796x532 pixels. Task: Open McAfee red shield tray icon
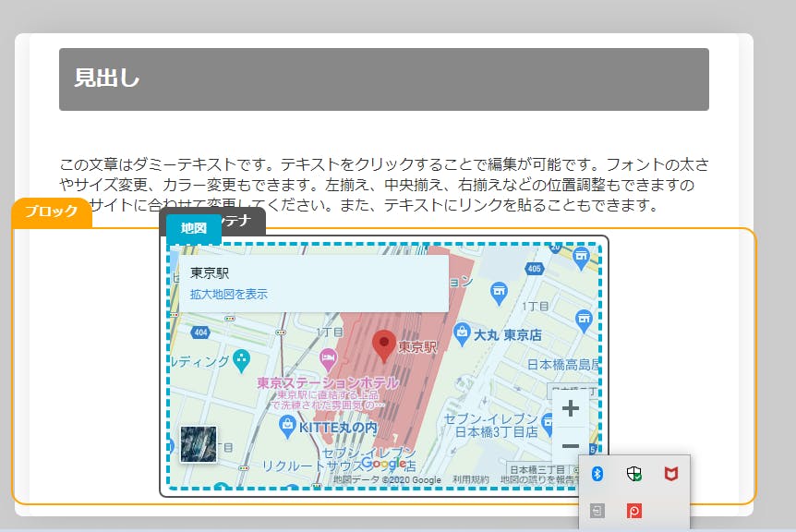669,474
